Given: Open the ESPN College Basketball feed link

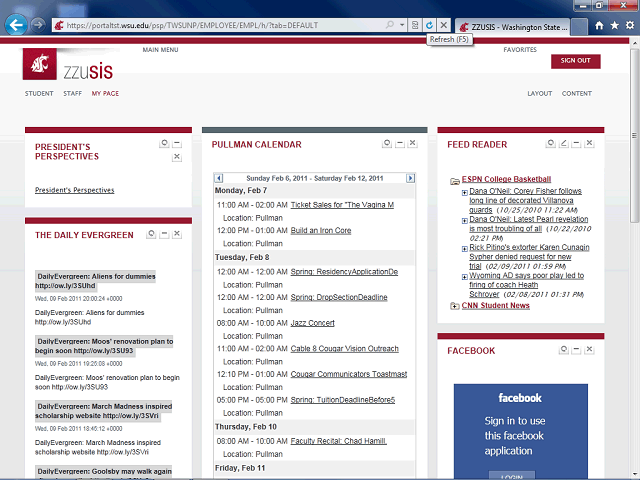Looking at the screenshot, I should (x=507, y=179).
